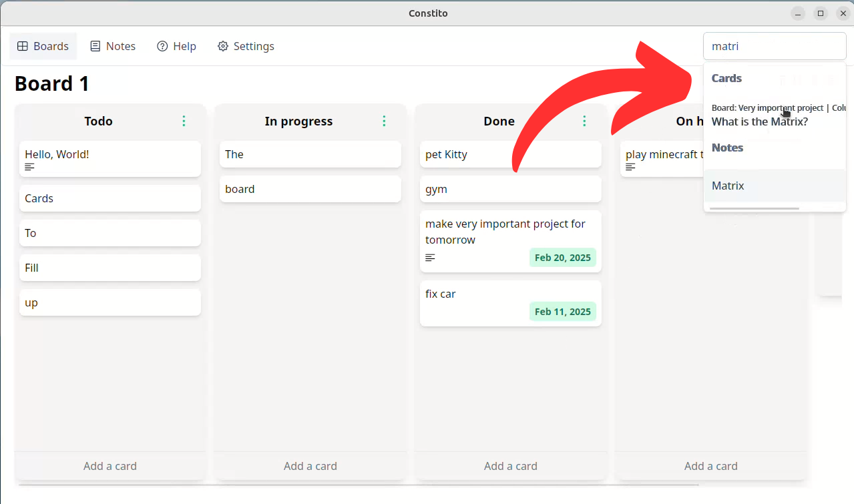Click the Settings gear icon
The image size is (854, 504).
coord(223,46)
